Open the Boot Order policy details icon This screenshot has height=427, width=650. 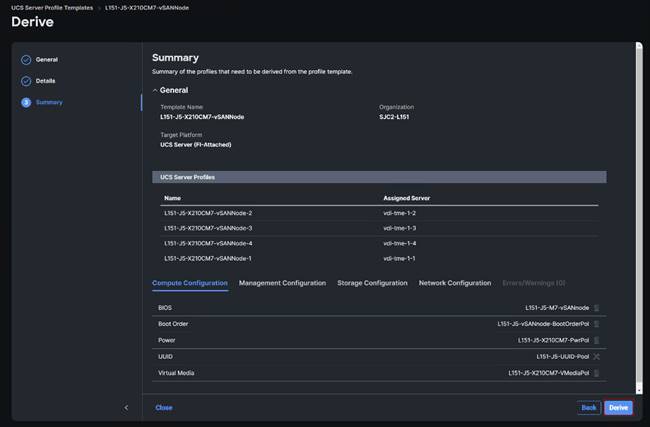pyautogui.click(x=597, y=324)
